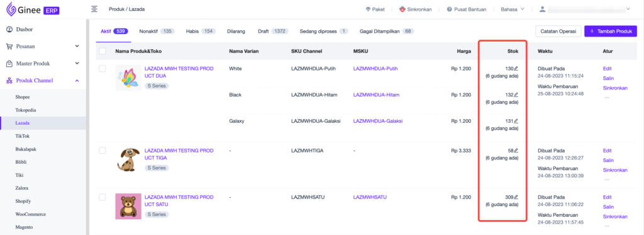Screen dimensions: 644x235
Task: Click the teddy bear product thumbnail
Action: 128,206
